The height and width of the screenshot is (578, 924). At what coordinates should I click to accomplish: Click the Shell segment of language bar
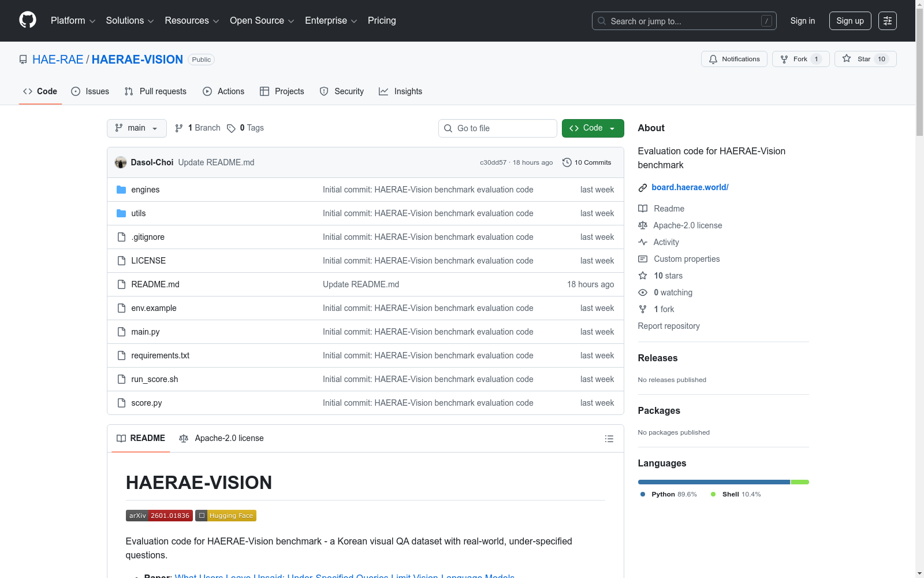point(800,482)
